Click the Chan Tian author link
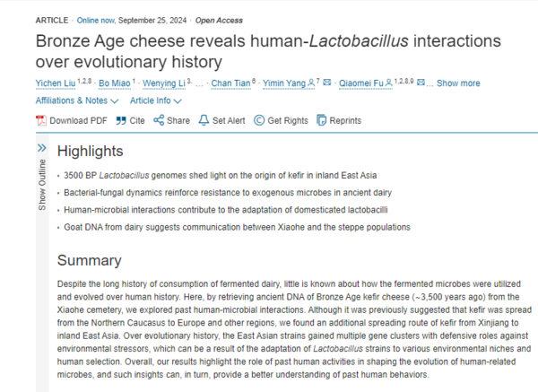 (230, 83)
